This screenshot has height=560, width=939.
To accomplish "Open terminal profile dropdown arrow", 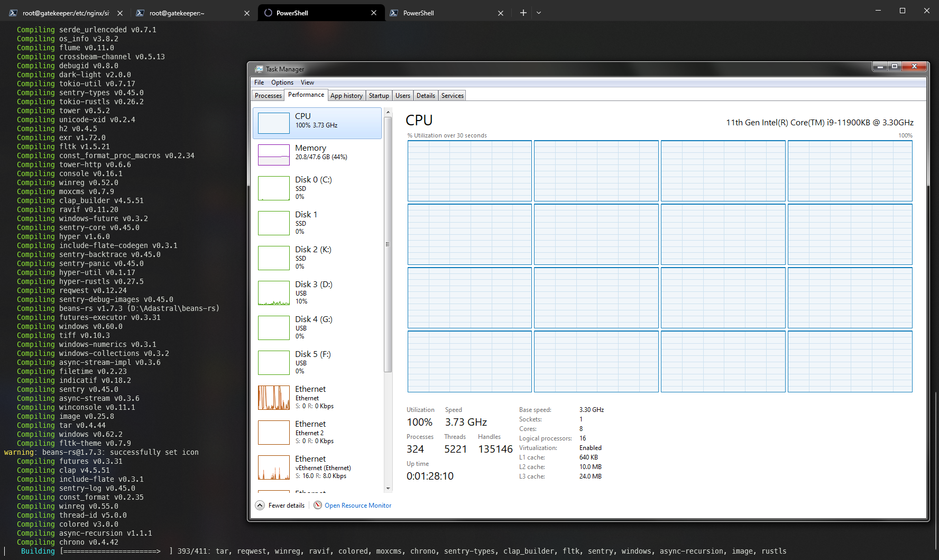I will tap(539, 13).
